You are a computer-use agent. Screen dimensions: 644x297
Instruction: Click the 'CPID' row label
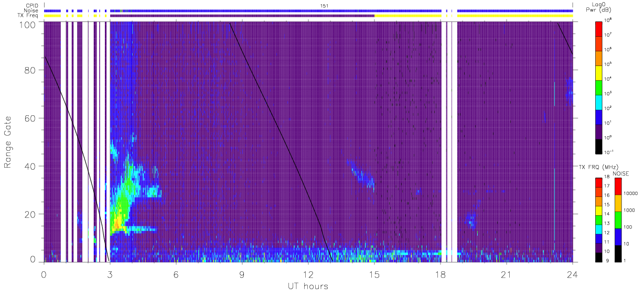(x=32, y=5)
